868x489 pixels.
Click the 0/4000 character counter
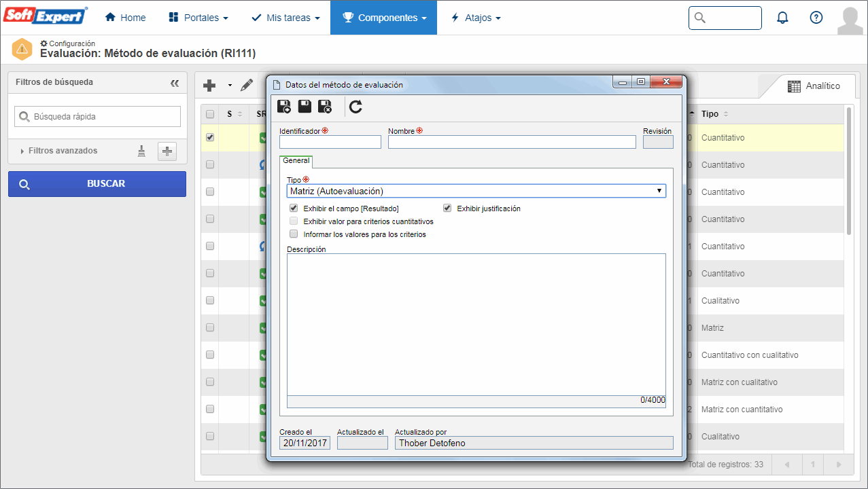coord(652,401)
